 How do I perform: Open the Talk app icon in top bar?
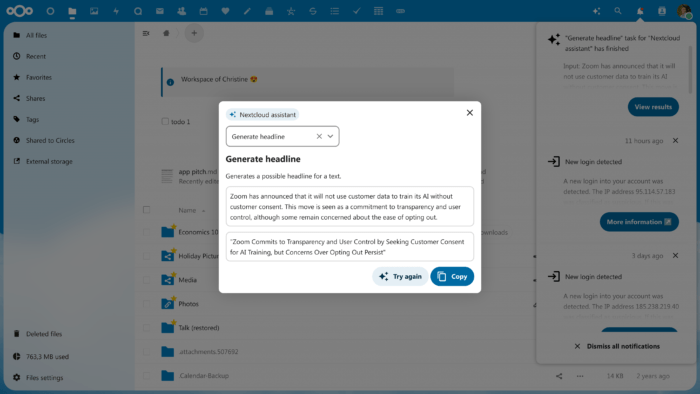pos(138,11)
